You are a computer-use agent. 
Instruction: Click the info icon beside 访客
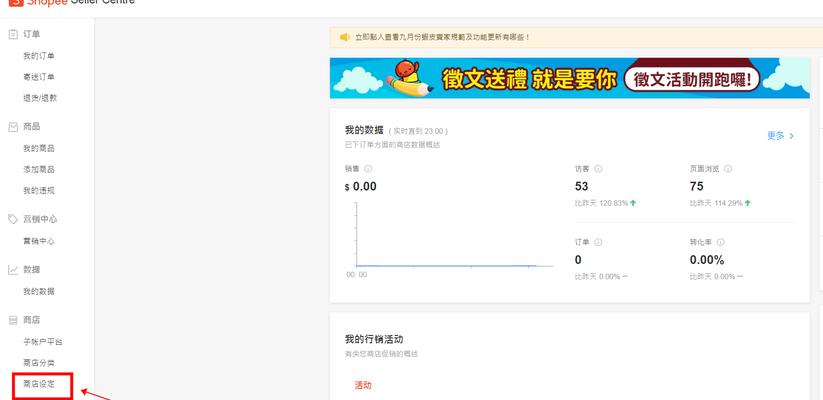pyautogui.click(x=598, y=169)
